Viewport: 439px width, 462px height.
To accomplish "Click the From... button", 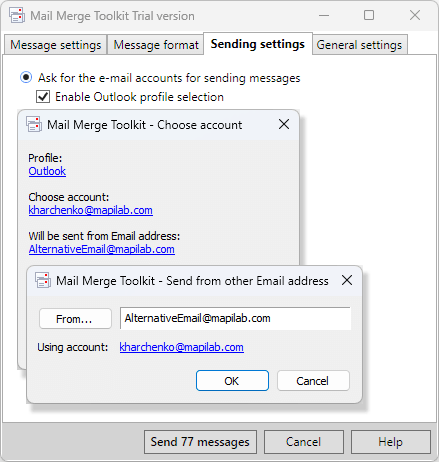I will click(75, 319).
